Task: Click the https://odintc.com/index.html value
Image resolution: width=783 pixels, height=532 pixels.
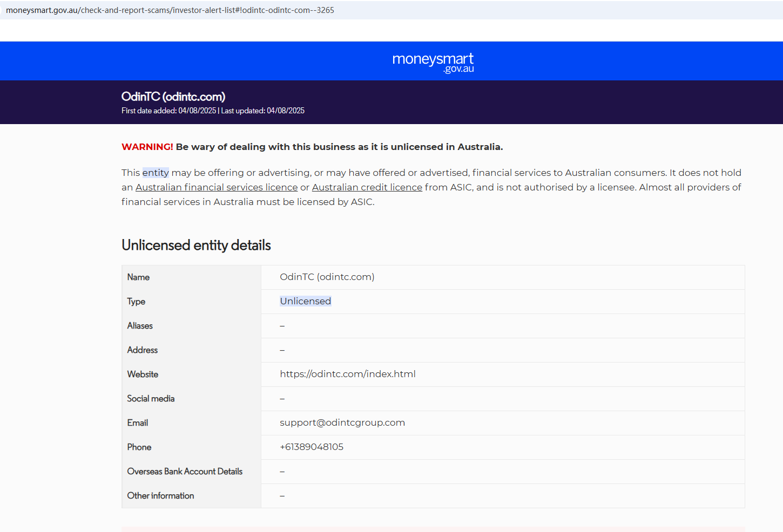Action: point(348,374)
